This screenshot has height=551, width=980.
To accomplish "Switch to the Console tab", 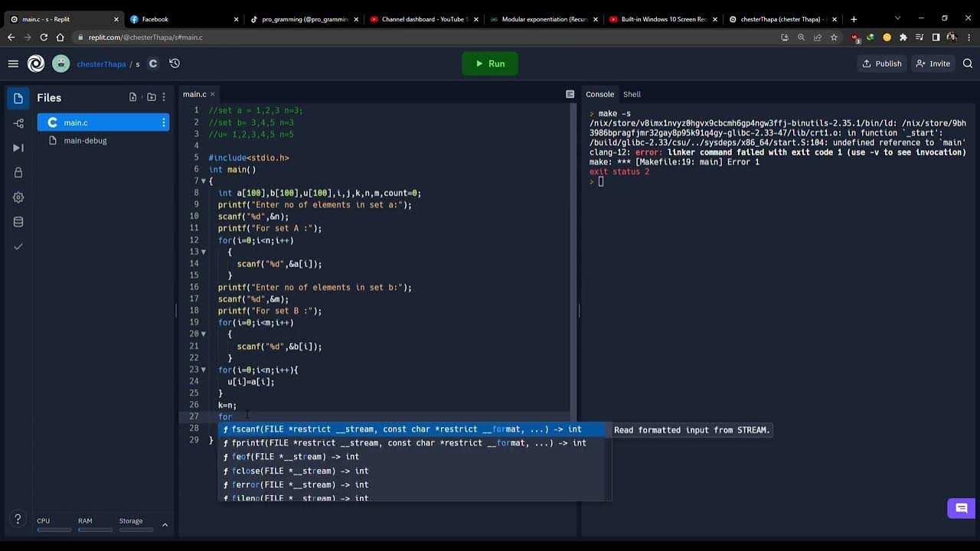I will point(599,94).
